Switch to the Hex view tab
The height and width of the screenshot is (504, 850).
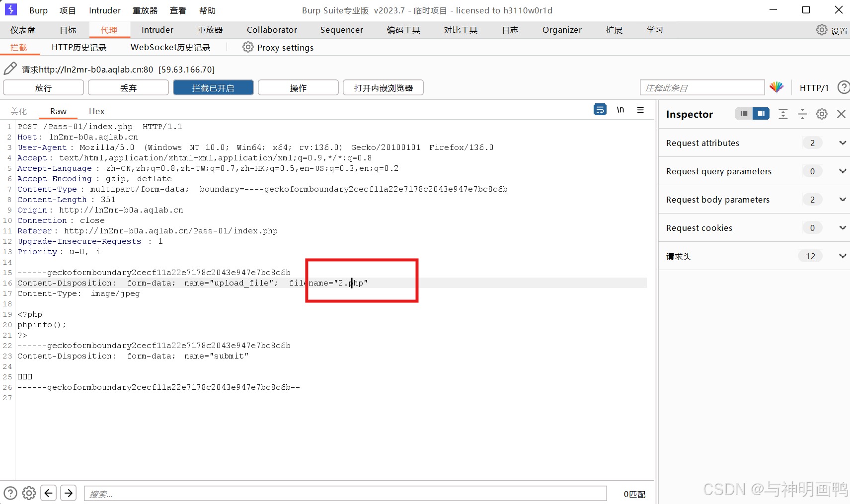pos(96,111)
